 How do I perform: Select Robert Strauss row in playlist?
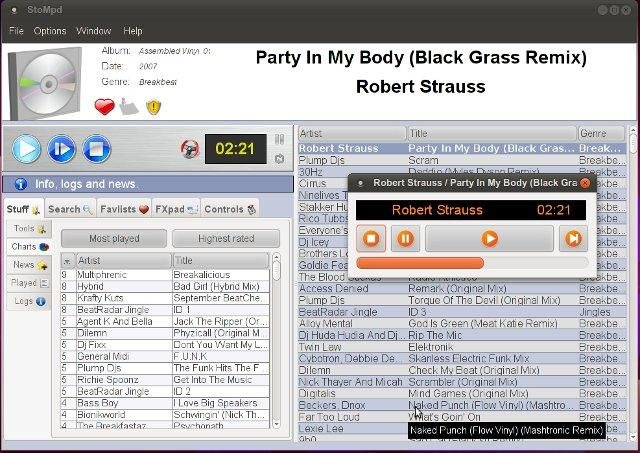coord(462,149)
